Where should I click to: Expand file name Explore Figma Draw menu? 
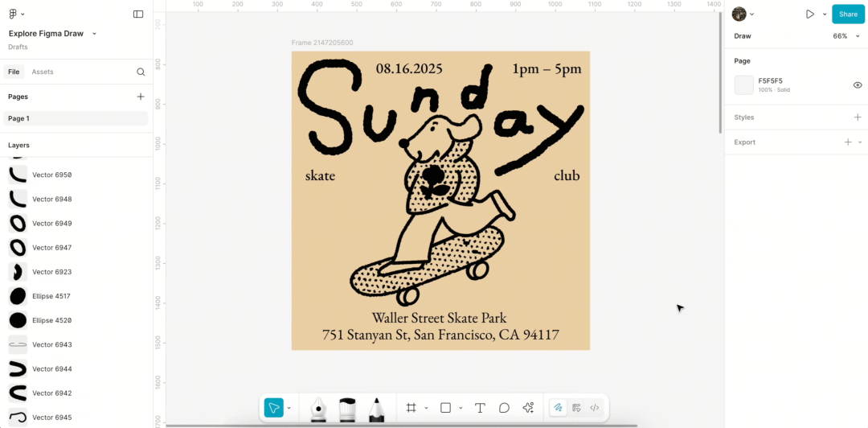(x=94, y=34)
